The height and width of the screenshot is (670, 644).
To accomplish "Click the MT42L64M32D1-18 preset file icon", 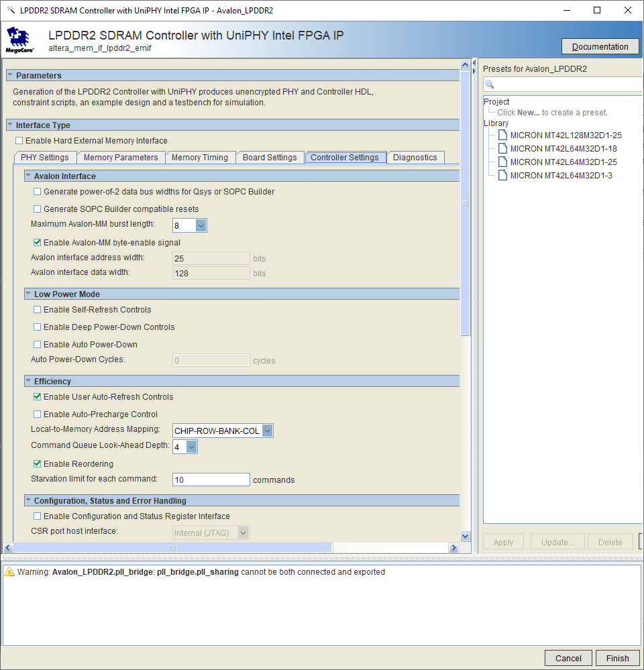I will pyautogui.click(x=502, y=148).
